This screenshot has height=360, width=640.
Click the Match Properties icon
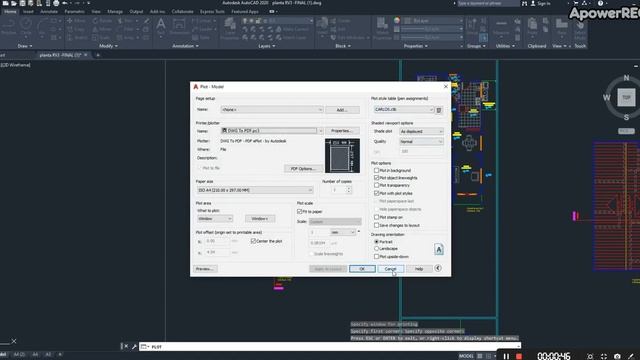click(382, 29)
